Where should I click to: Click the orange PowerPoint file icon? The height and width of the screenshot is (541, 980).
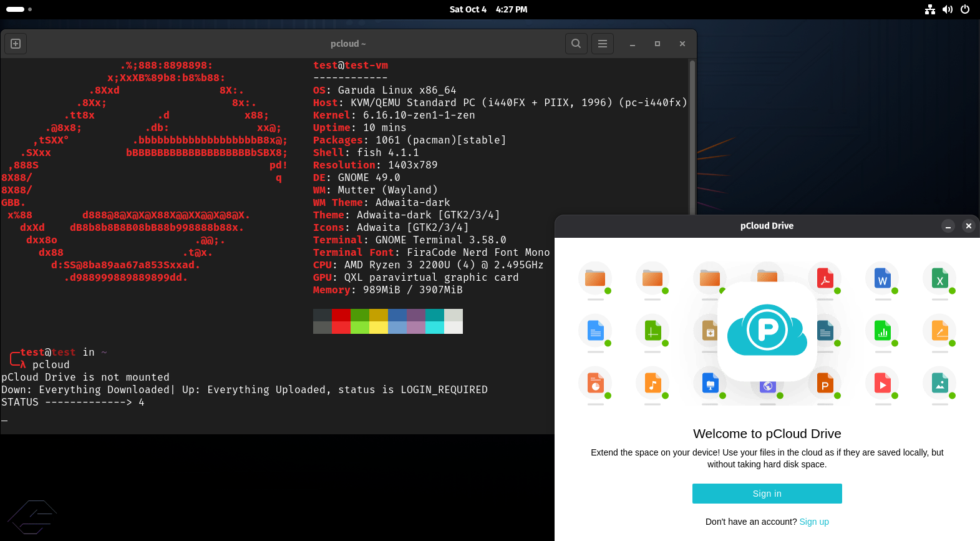[x=825, y=384]
